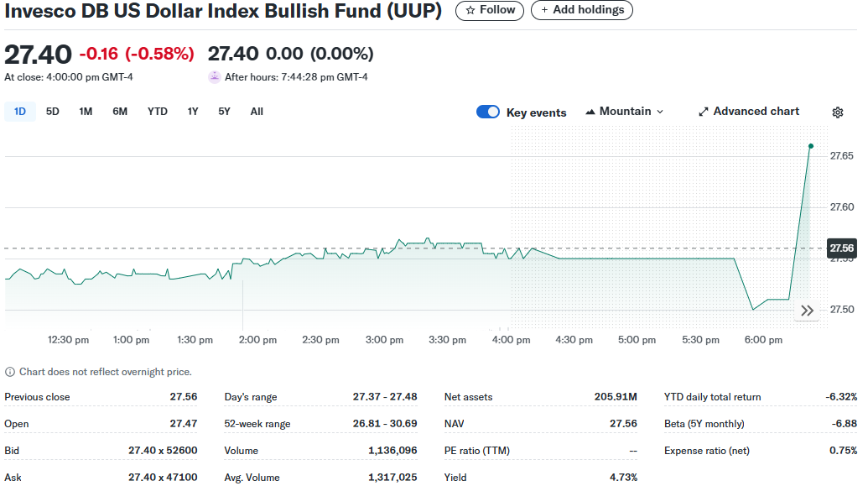The width and height of the screenshot is (868, 486).
Task: Click the 27.56 previous close chart label
Action: point(841,248)
